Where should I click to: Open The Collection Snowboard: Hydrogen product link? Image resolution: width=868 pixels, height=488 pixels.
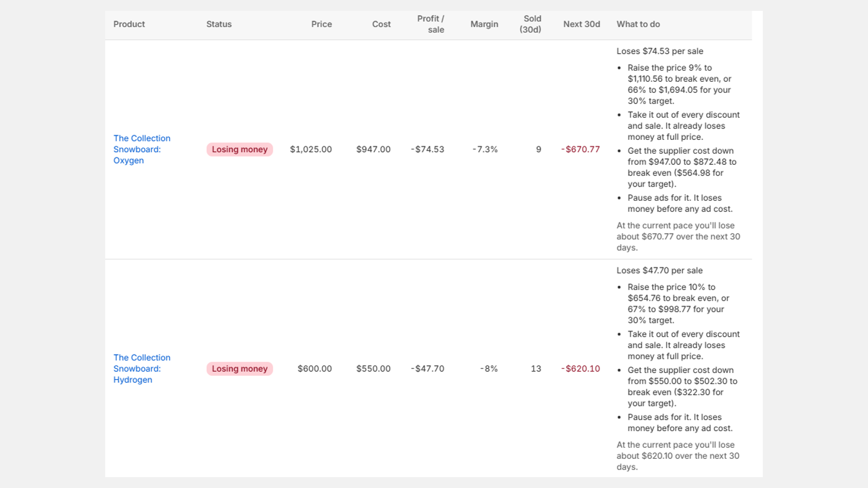pyautogui.click(x=142, y=369)
